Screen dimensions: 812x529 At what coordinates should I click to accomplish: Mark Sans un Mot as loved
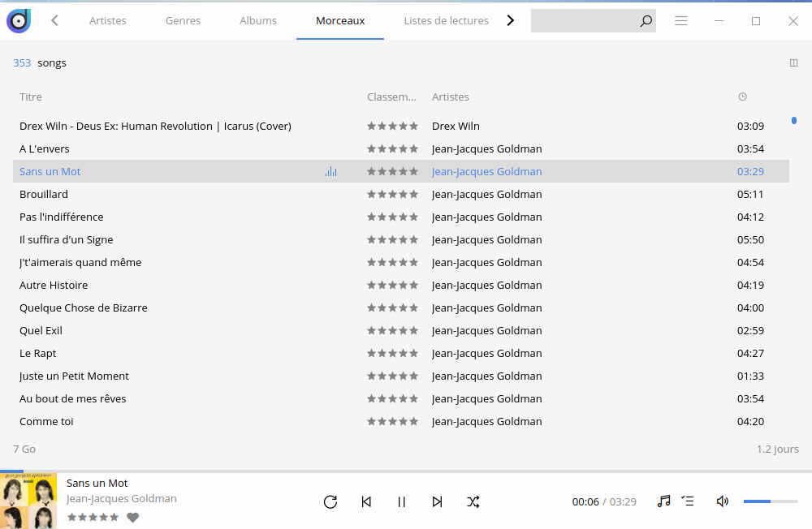[x=133, y=518]
